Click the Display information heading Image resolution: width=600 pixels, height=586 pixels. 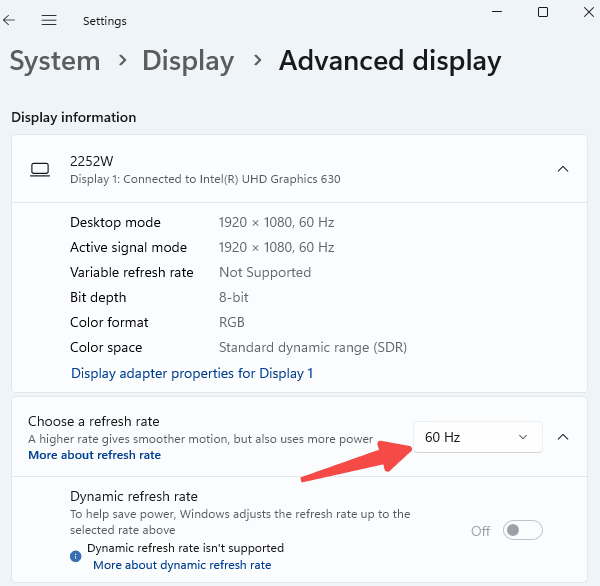click(x=73, y=117)
